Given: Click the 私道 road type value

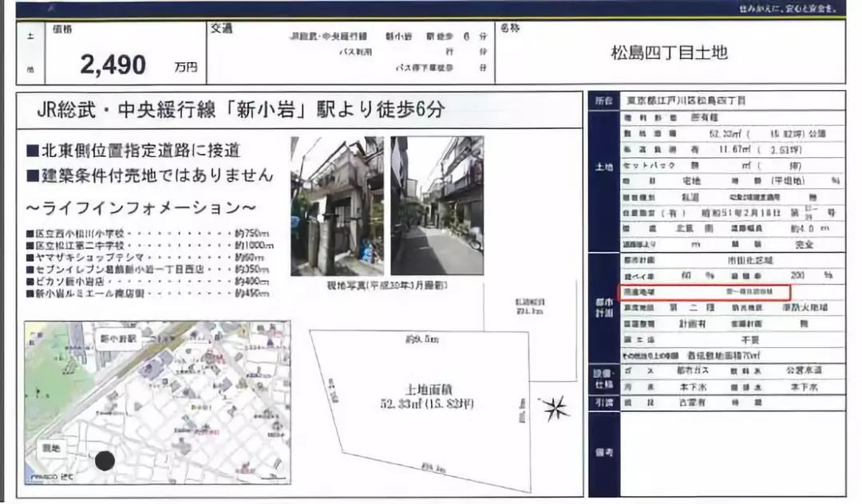Looking at the screenshot, I should (x=690, y=197).
